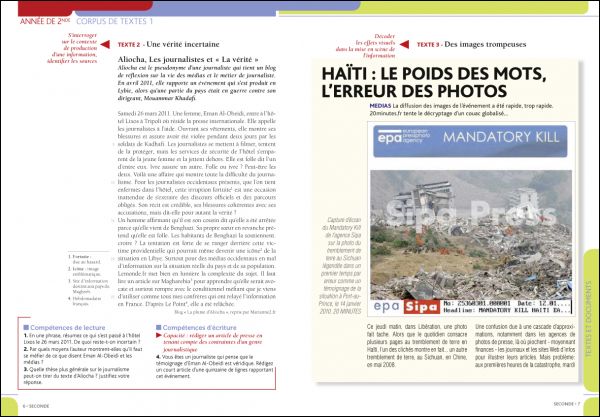This screenshot has width=600, height=417.
Task: Select the 'CORPUS DE TEXTES 1' header
Action: click(114, 21)
